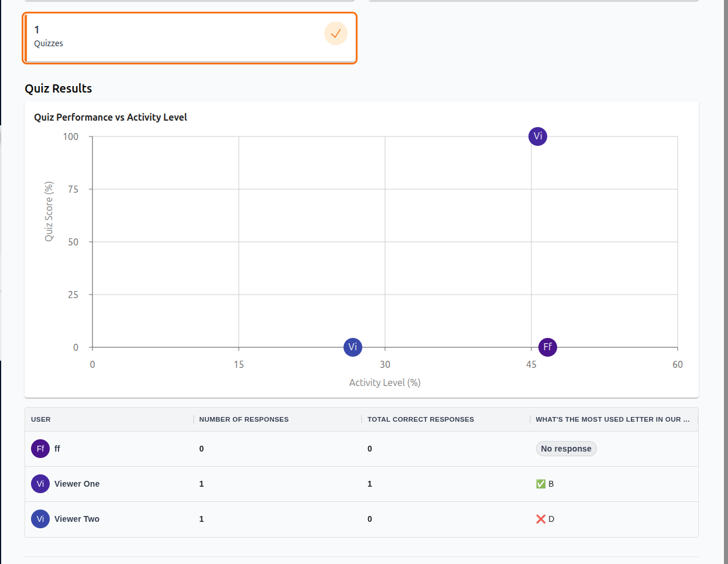Select the Ff avatar icon in the user table
The width and height of the screenshot is (728, 564).
[40, 448]
